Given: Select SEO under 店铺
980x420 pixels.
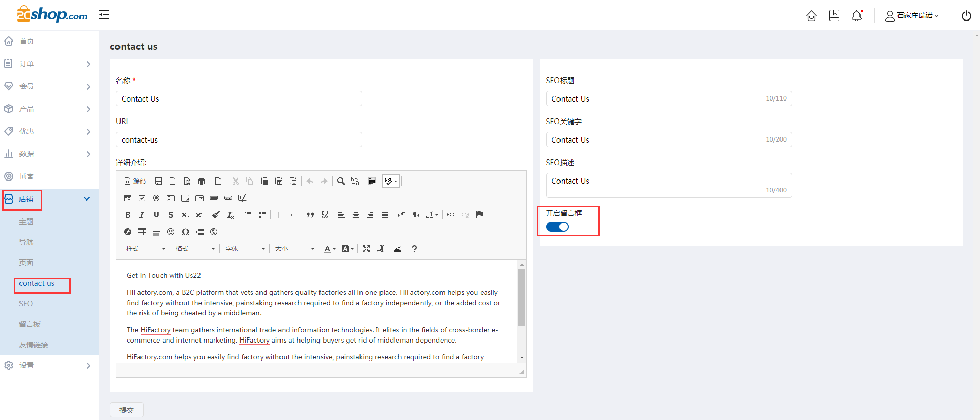Looking at the screenshot, I should (26, 304).
